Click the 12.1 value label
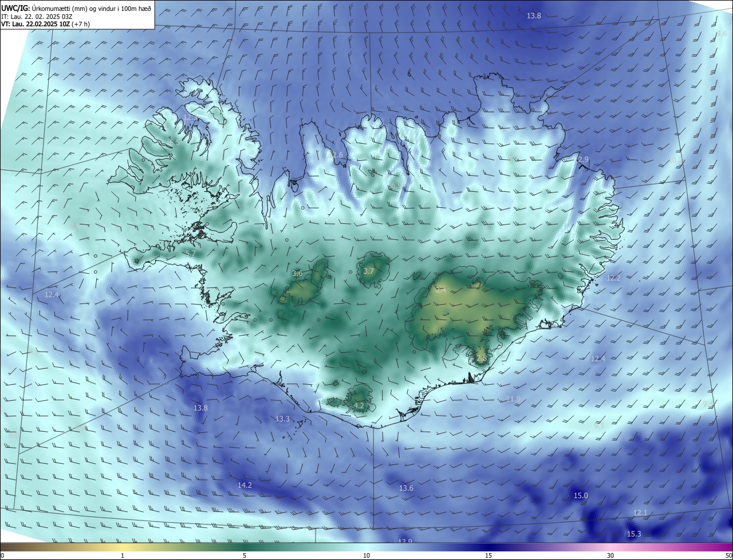733x560 pixels. [x=640, y=512]
